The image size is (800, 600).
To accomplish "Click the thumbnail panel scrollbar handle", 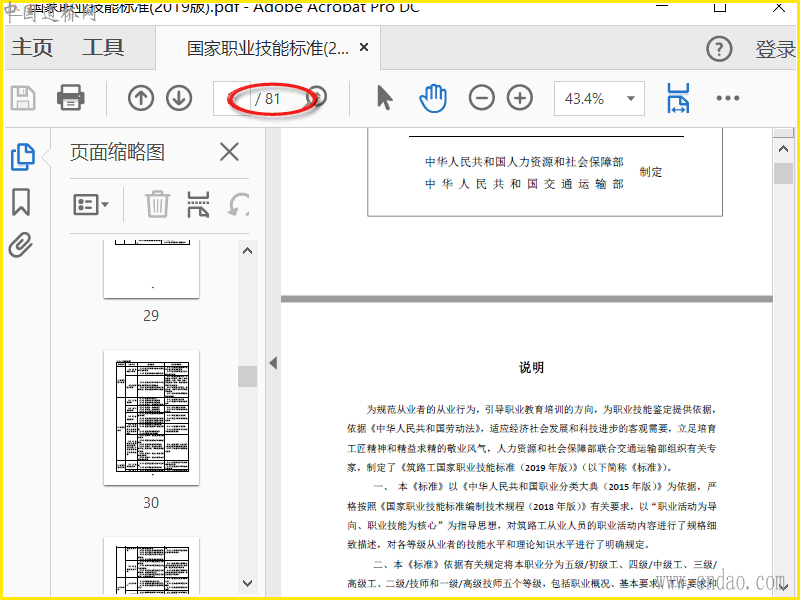I will [247, 377].
